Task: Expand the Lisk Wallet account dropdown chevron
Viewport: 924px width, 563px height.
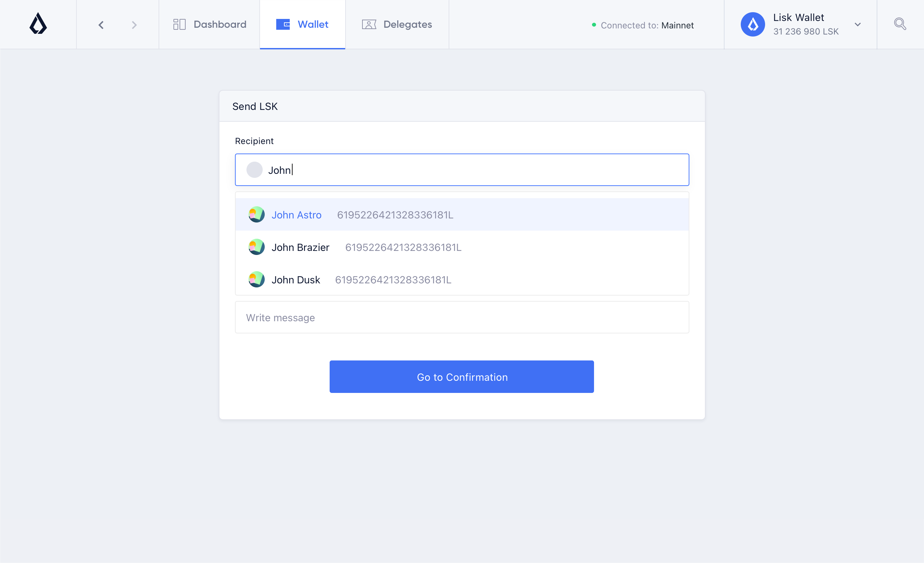Action: point(858,24)
